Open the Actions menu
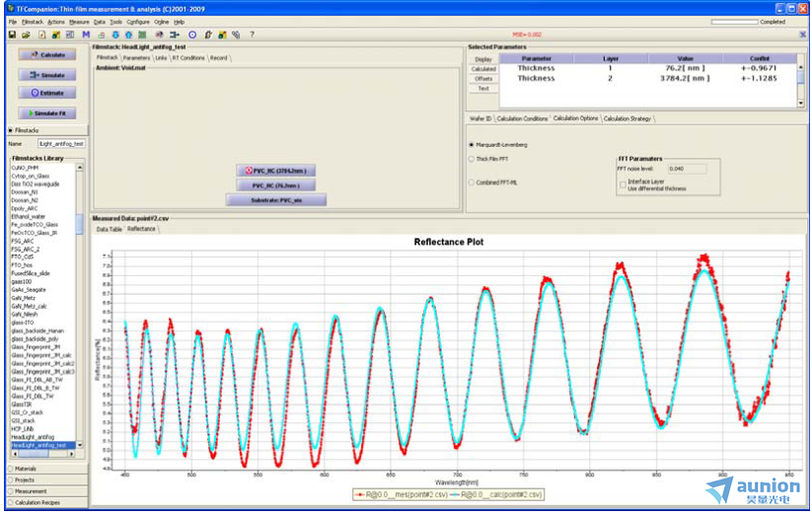812x515 pixels. pyautogui.click(x=56, y=23)
